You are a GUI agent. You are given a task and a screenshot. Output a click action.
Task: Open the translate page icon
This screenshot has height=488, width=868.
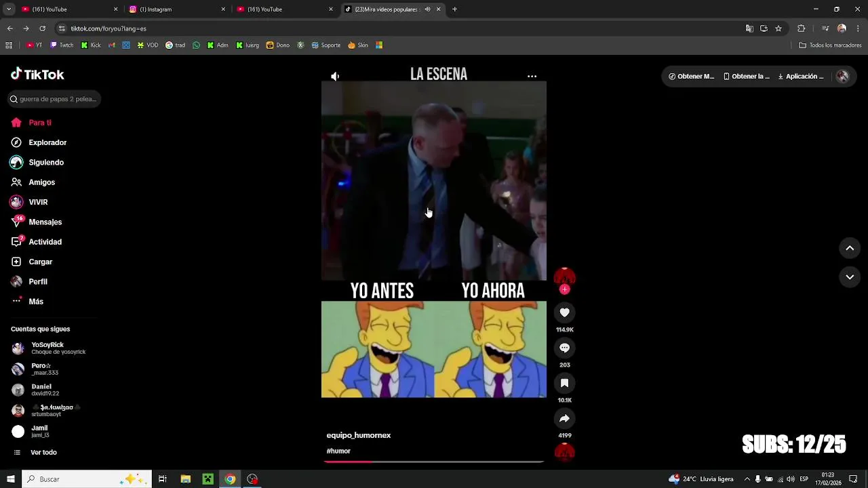click(x=749, y=28)
